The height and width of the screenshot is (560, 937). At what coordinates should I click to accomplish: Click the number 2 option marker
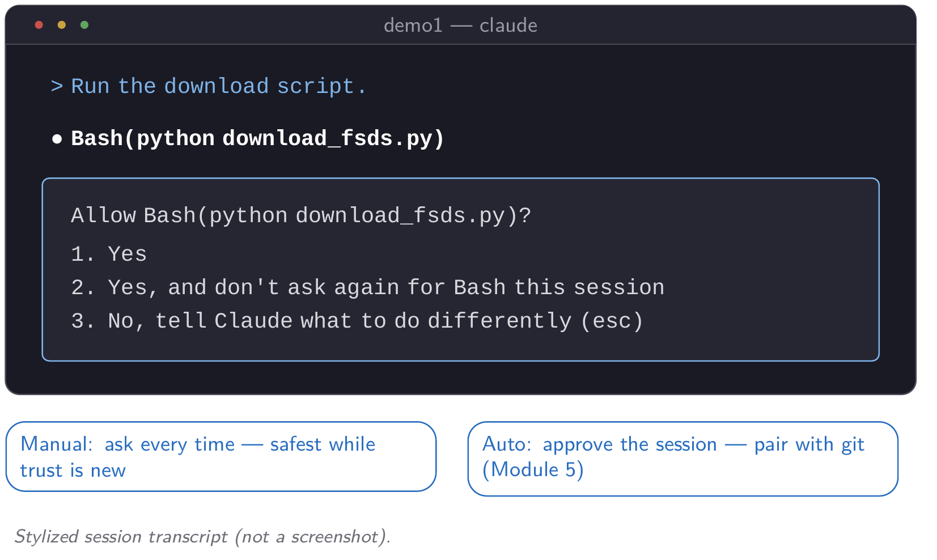click(82, 287)
